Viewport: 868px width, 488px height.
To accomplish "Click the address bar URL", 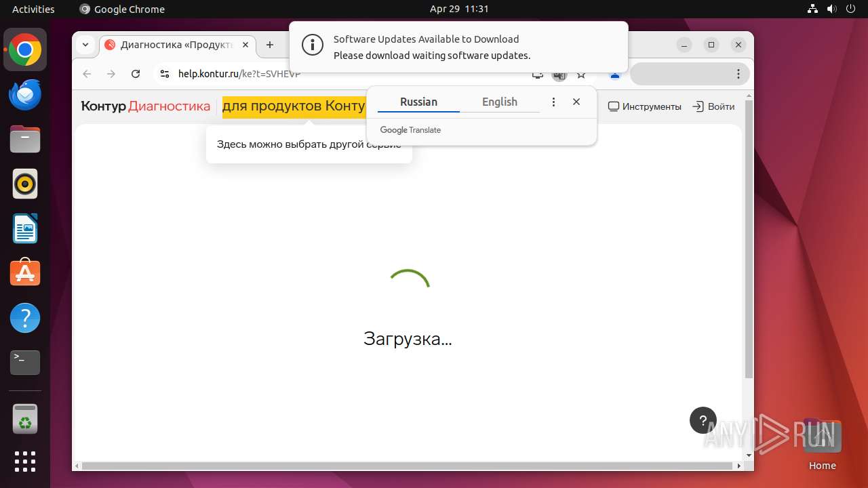I will tap(239, 74).
